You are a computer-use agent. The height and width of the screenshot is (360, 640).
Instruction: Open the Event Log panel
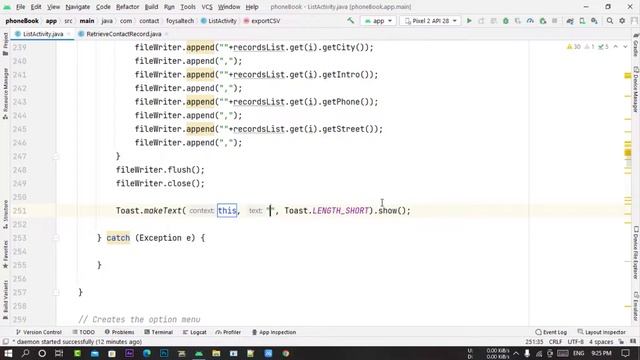[x=551, y=332]
